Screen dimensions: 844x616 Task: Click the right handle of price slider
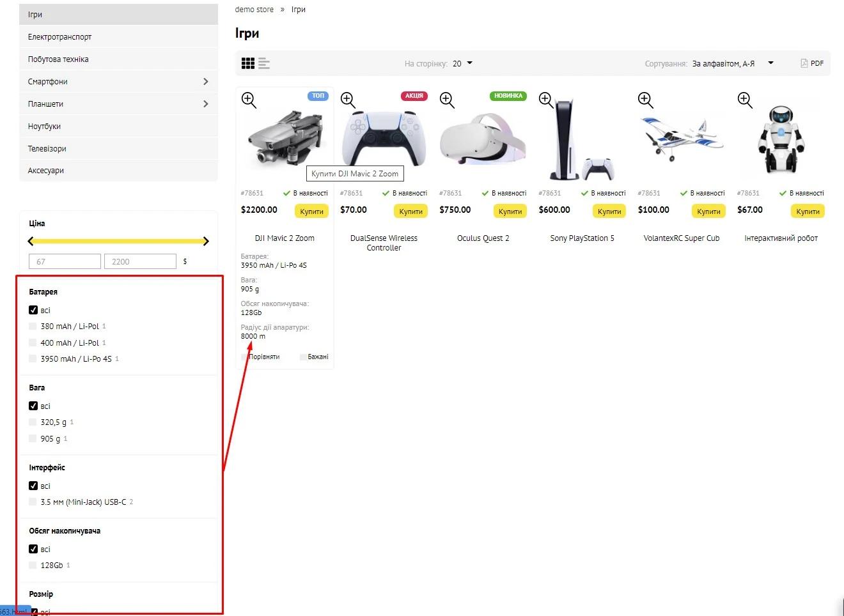click(x=206, y=242)
